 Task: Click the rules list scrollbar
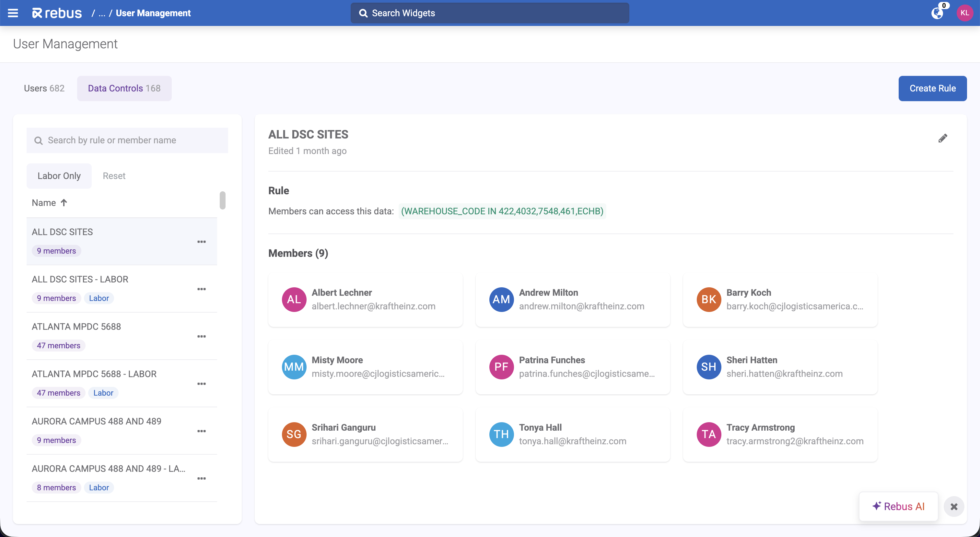[x=223, y=200]
